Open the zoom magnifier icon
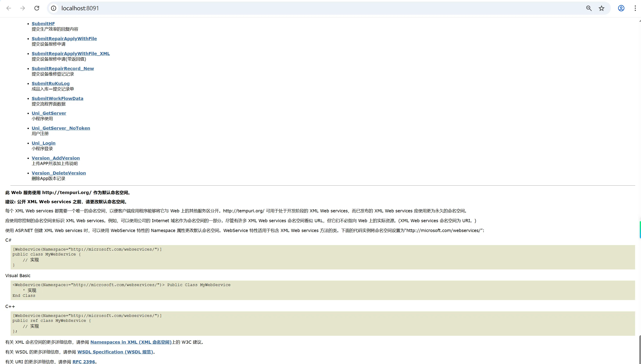The width and height of the screenshot is (641, 364). (589, 8)
